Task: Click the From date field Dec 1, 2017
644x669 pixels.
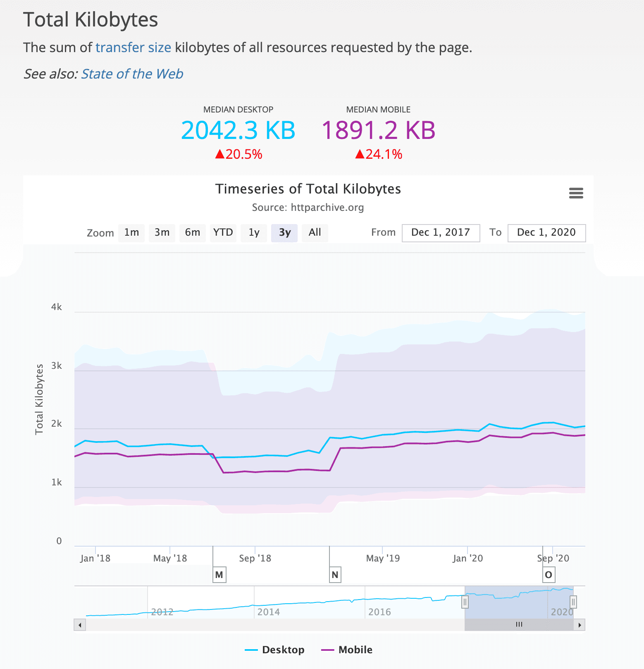Action: [x=441, y=233]
